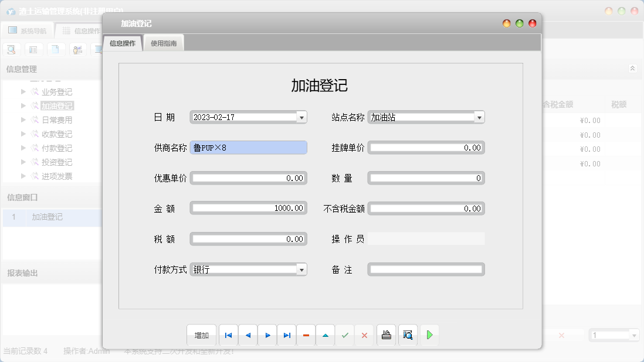
Task: Open the 站点名称 station dropdown
Action: coord(479,117)
